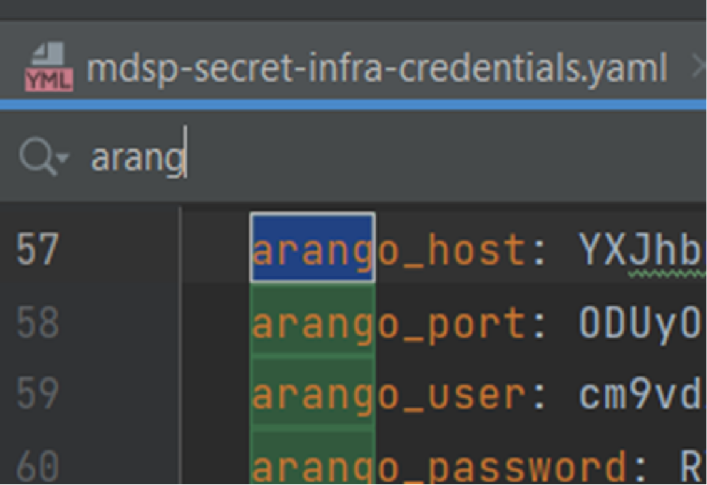The height and width of the screenshot is (485, 707).
Task: Click line number 59 in gutter
Action: (37, 393)
